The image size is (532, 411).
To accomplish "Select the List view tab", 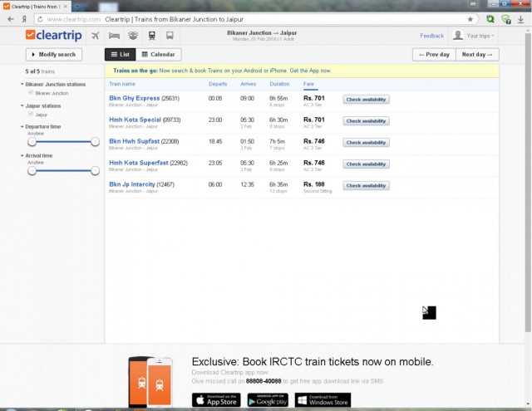I will [119, 55].
